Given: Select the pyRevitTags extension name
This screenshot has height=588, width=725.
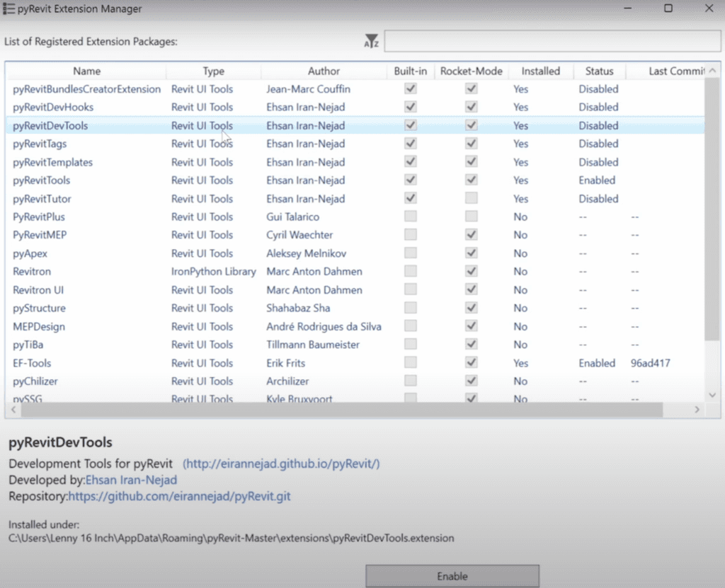Looking at the screenshot, I should coord(40,144).
